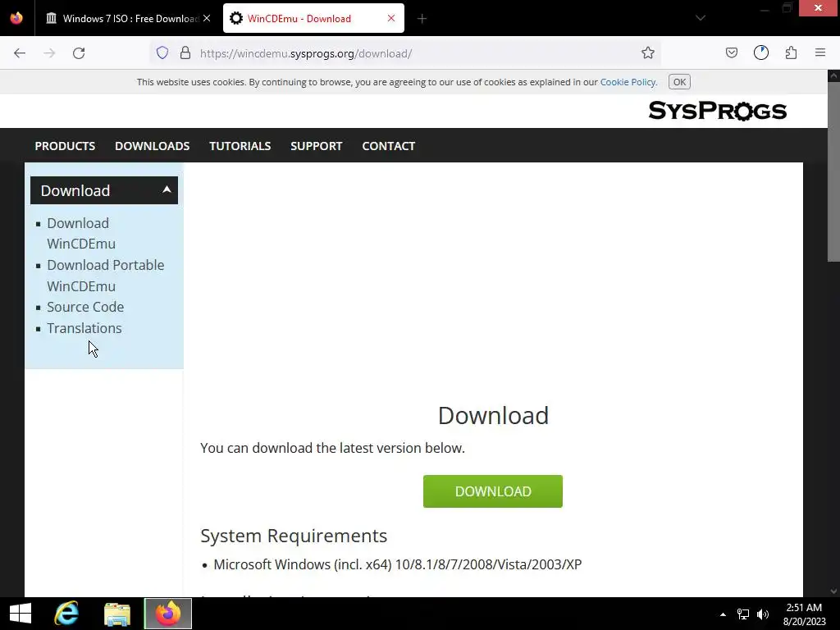Bookmark this page with the star icon
This screenshot has height=630, width=840.
648,52
